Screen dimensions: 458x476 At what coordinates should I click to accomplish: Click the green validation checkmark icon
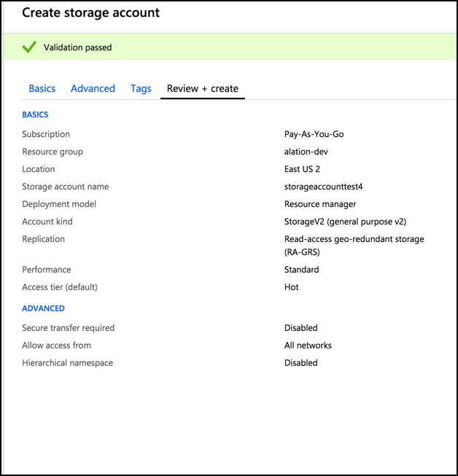coord(29,47)
